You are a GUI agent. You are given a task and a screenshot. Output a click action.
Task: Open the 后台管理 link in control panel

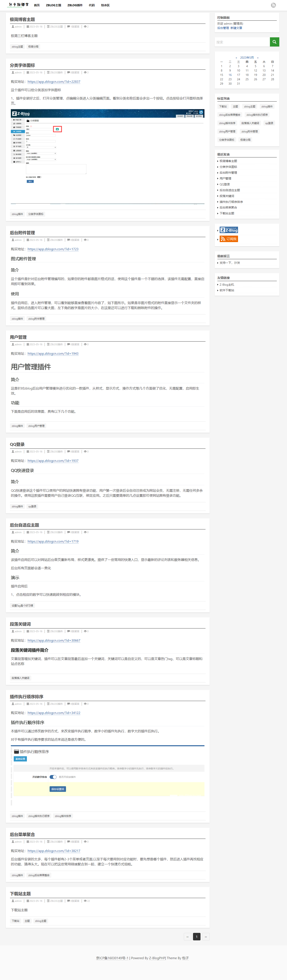tap(223, 28)
